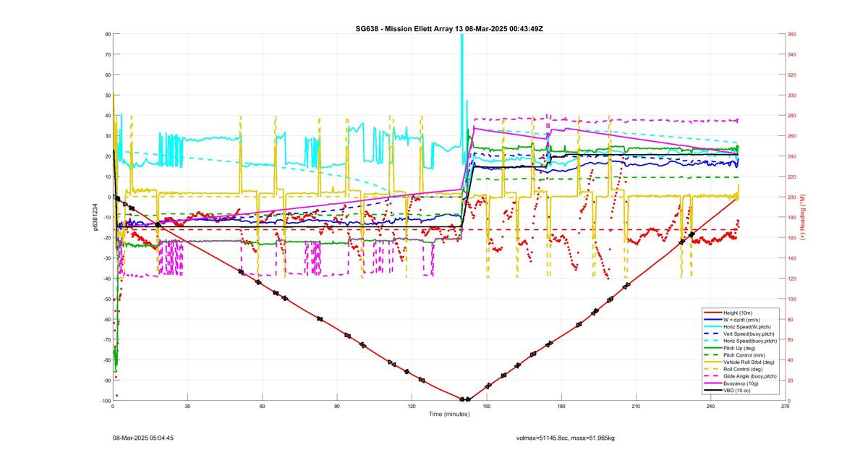868x450 pixels.
Task: Click the "Time (minutes)" x-axis label
Action: pos(448,415)
